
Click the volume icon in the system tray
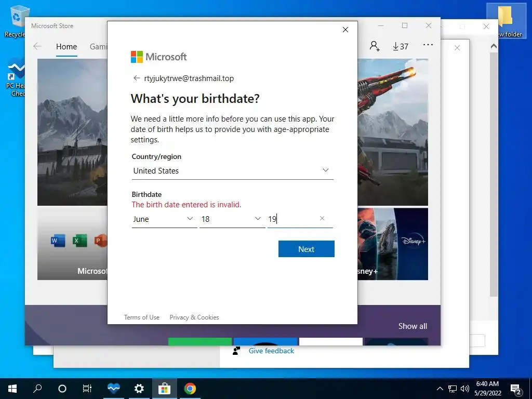(465, 389)
